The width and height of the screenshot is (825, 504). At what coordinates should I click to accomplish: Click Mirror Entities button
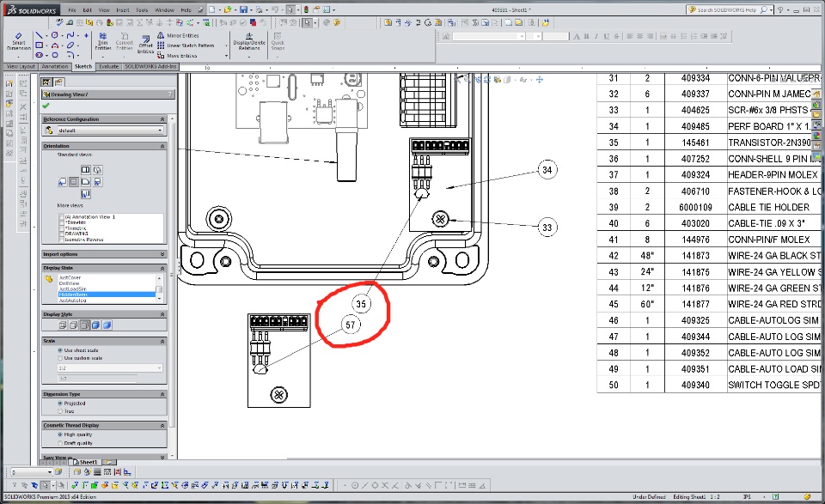point(179,35)
